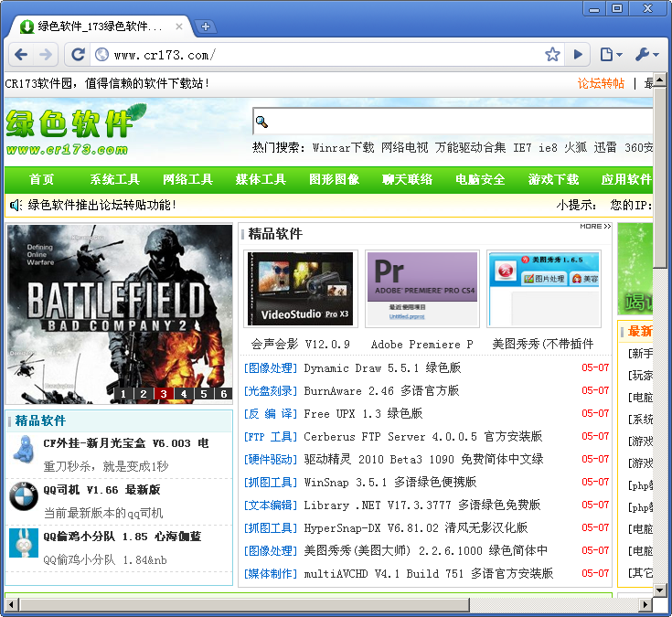This screenshot has width=672, height=617.
Task: Click the speaker announcement icon
Action: click(x=16, y=206)
